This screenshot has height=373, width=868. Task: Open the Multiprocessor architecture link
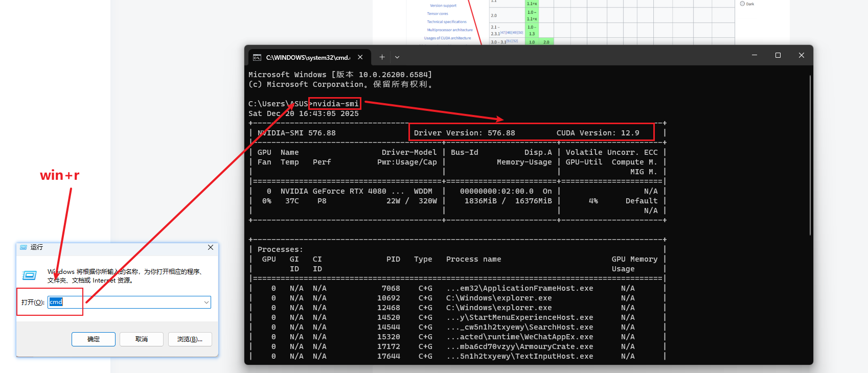tap(450, 30)
